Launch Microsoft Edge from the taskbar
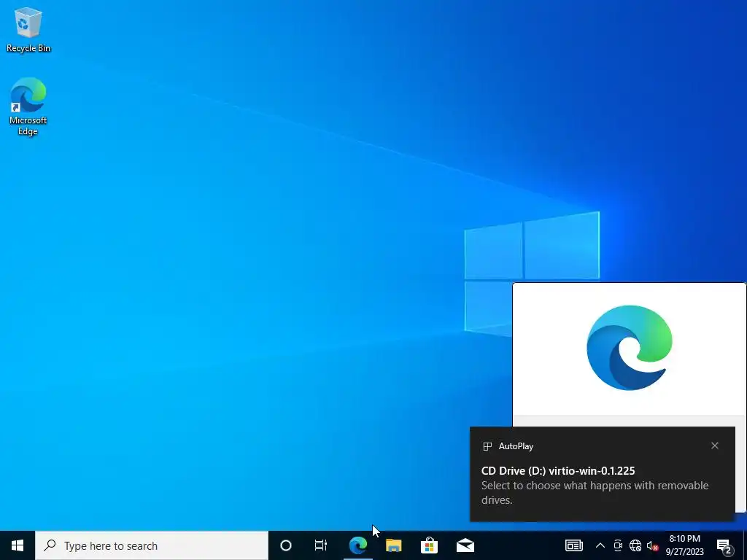747x560 pixels. [x=357, y=545]
